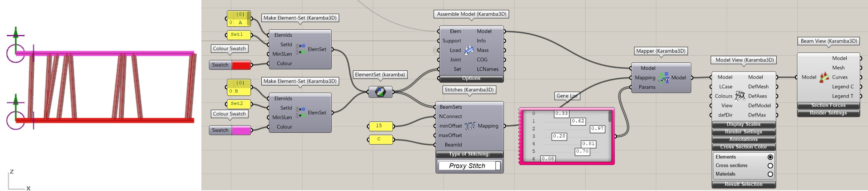Click the Gene List scrollbar
Viewport: 868px width, 191px height.
click(610, 117)
